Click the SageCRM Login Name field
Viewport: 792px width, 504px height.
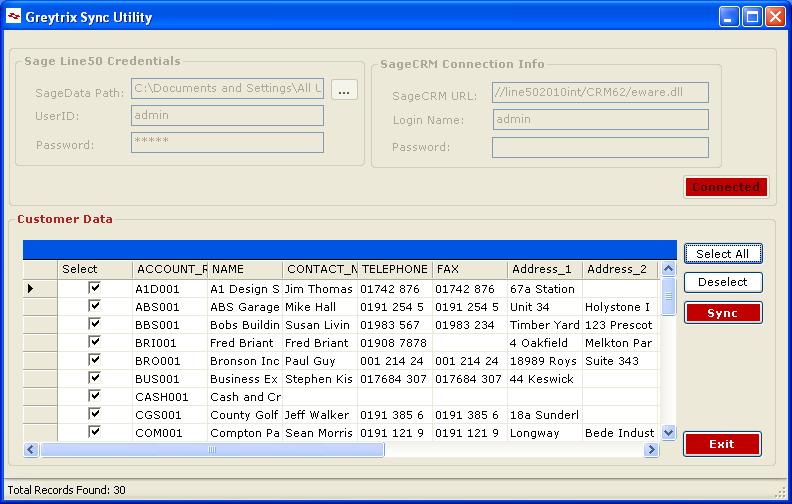[x=601, y=120]
